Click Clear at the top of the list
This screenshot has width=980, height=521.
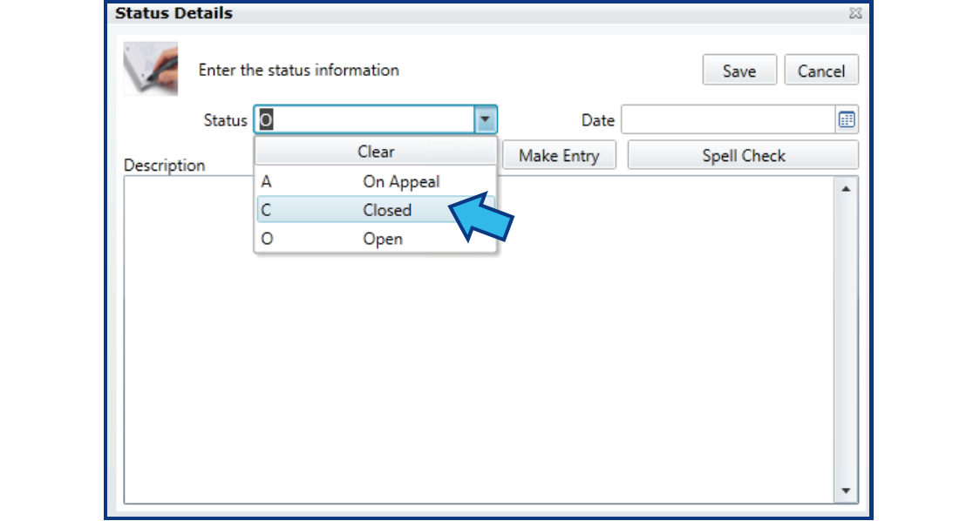click(375, 151)
